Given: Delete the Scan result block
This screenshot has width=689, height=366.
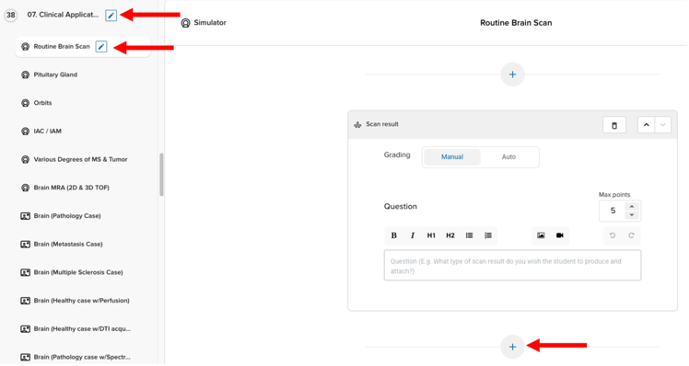Looking at the screenshot, I should 614,125.
